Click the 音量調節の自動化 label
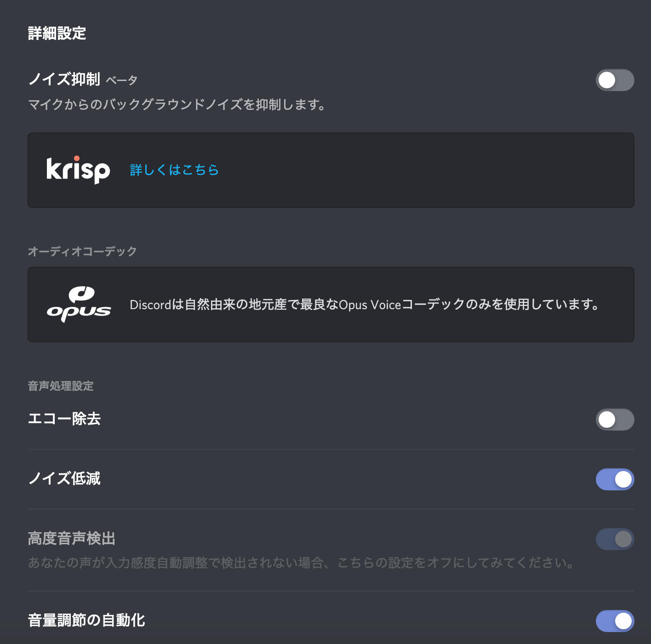Viewport: 651px width, 644px height. pos(86,621)
